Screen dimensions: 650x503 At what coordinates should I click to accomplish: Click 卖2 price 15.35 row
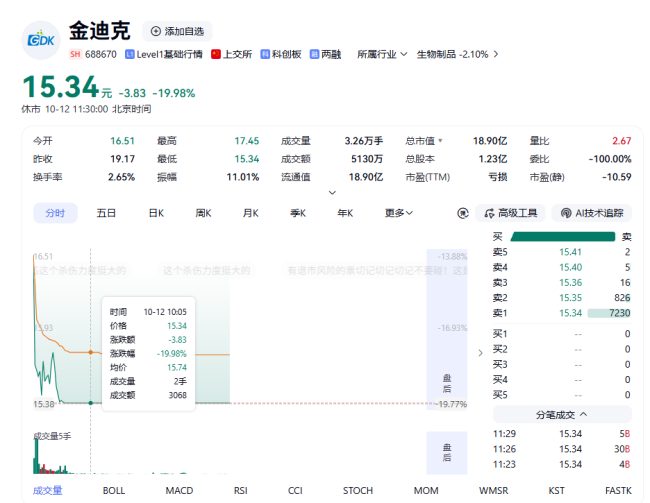561,298
